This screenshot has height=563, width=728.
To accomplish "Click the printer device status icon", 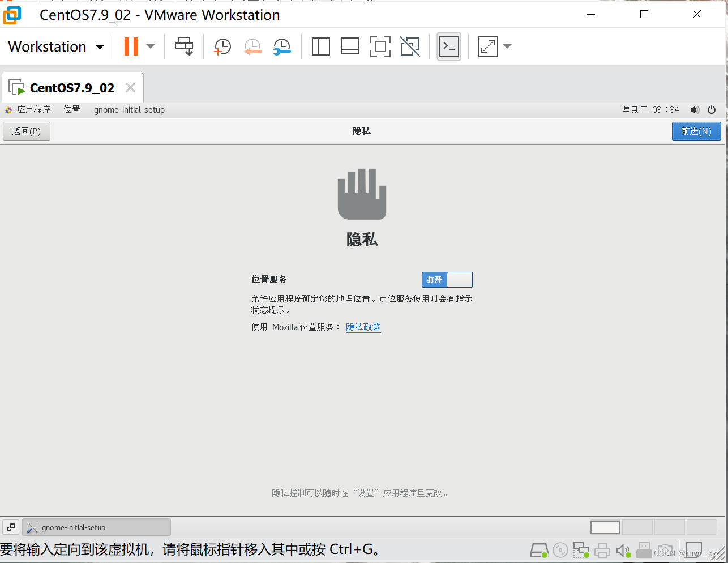I will pos(602,551).
